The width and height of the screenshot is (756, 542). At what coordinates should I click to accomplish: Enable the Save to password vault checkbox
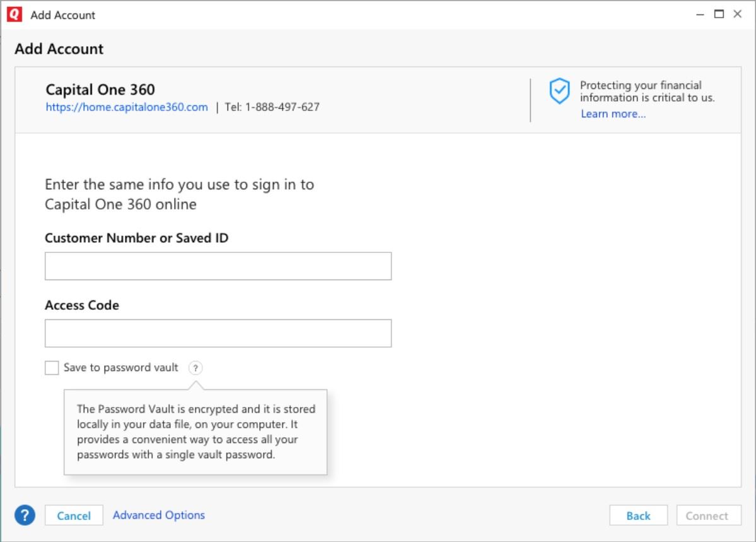[52, 368]
